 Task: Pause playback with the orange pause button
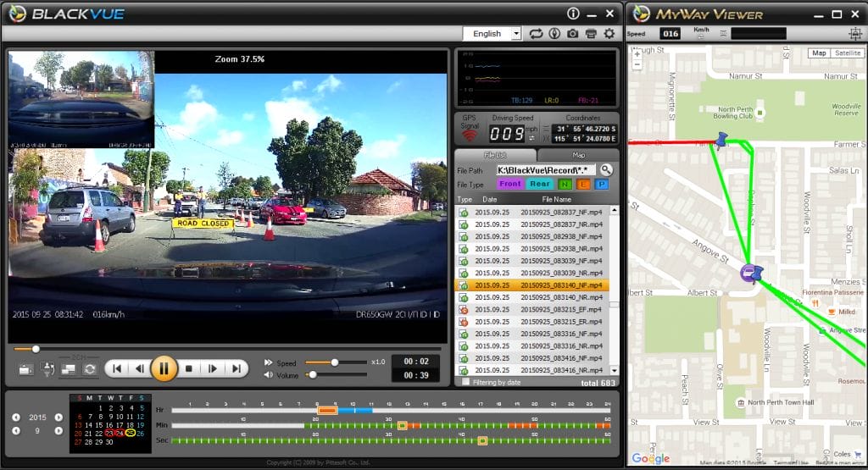164,368
